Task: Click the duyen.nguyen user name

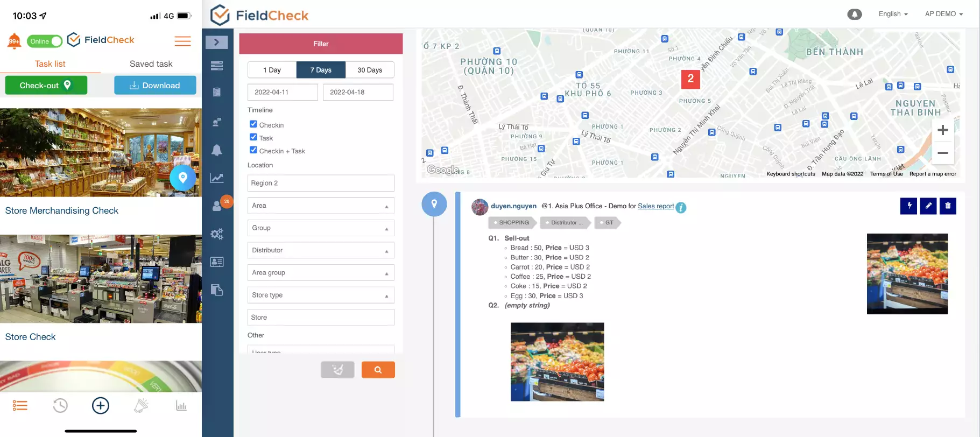Action: click(513, 206)
